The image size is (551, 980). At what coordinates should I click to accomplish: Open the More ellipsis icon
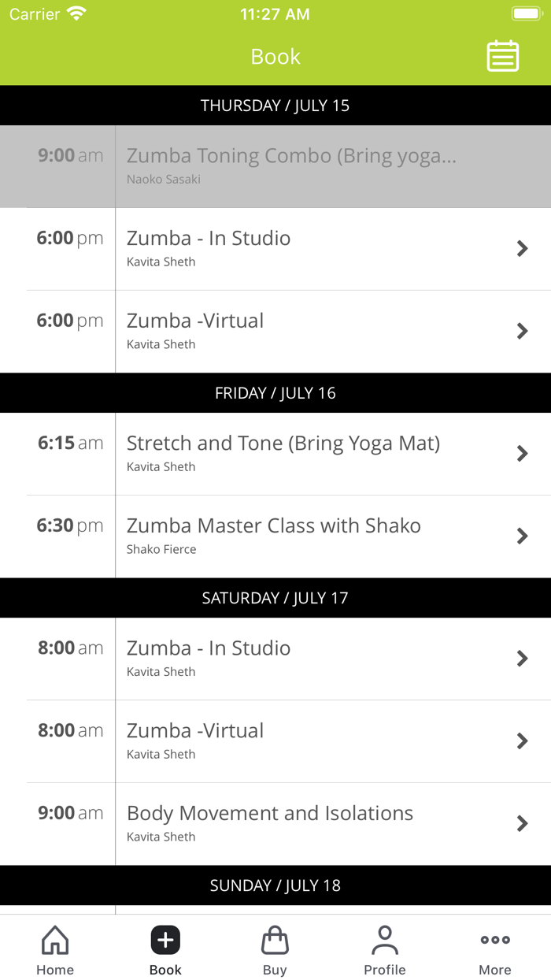click(x=495, y=939)
